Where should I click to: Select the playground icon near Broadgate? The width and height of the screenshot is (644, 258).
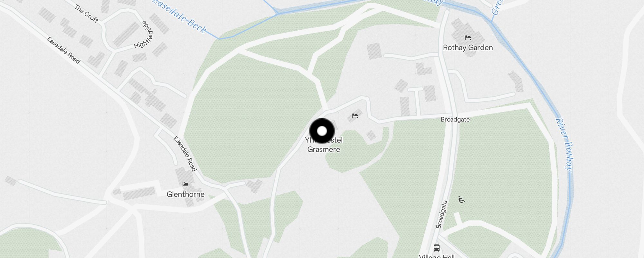(461, 200)
